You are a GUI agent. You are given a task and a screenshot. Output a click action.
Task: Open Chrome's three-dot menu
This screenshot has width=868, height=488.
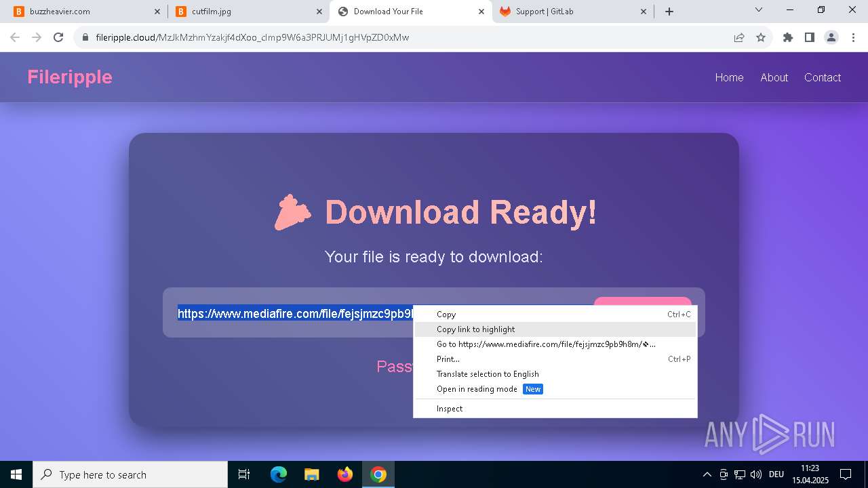click(x=853, y=37)
